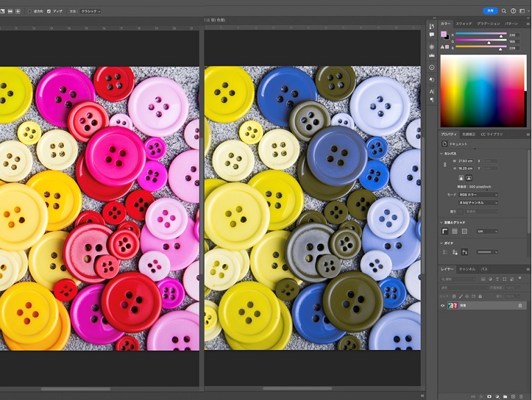Select the diamond gradient type icon in options bar
532x400 pixels.
(17, 11)
